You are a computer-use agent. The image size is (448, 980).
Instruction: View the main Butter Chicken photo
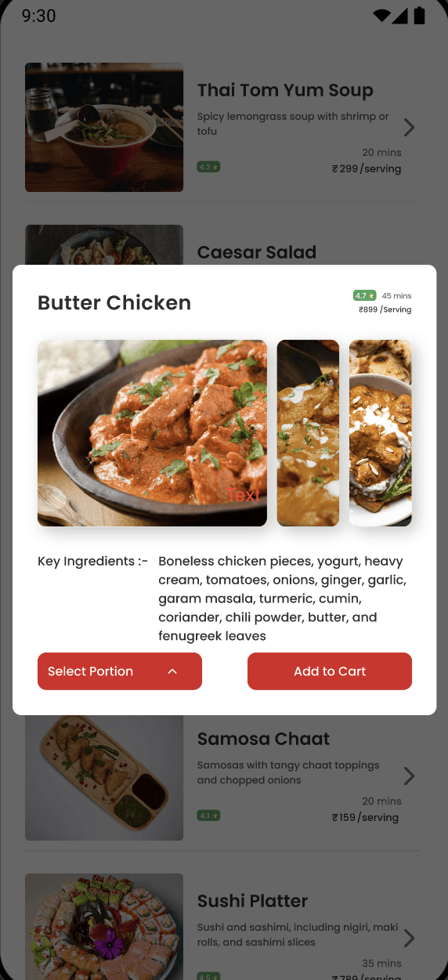pyautogui.click(x=152, y=432)
